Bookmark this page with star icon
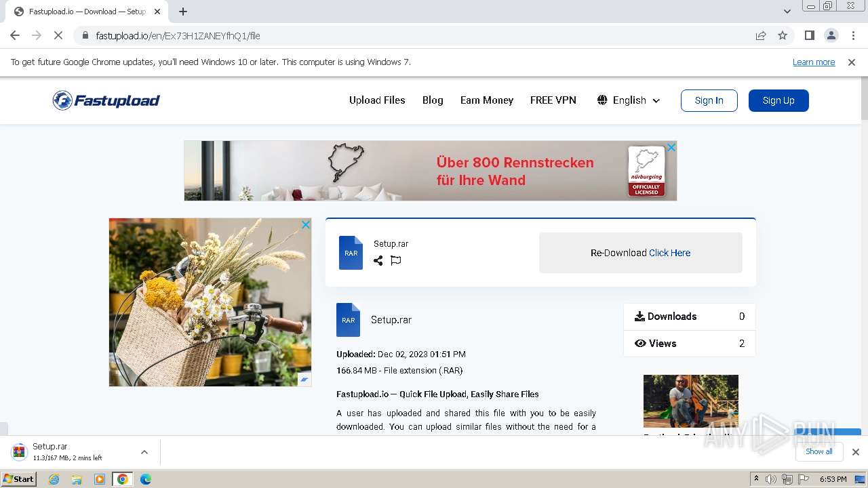 (783, 35)
